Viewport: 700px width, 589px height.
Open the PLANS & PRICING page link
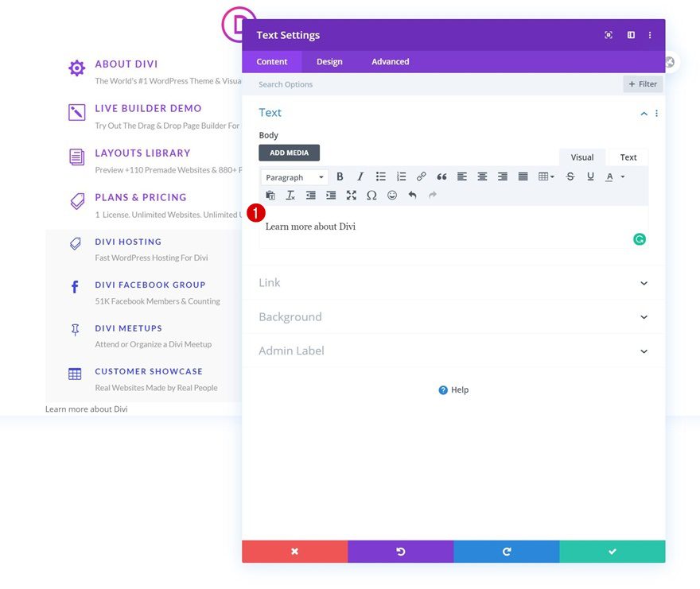140,197
